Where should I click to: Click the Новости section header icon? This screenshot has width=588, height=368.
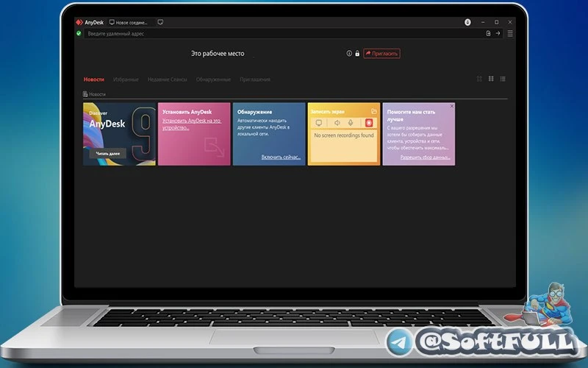pyautogui.click(x=85, y=94)
